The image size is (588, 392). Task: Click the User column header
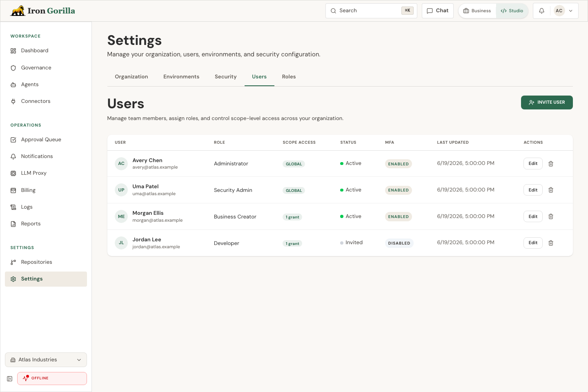(120, 143)
